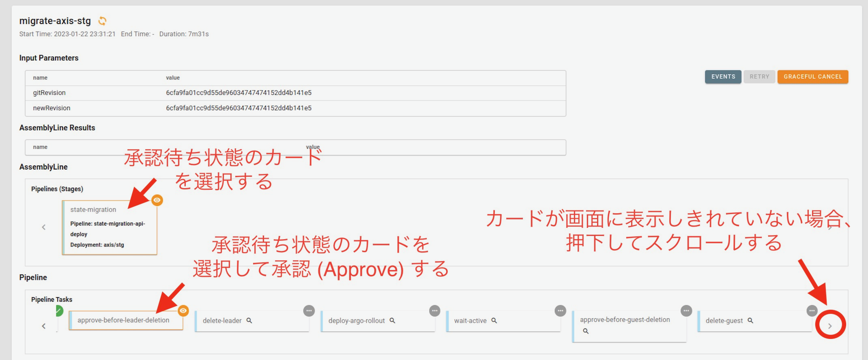Click magnifier icon on delete-guest task

750,321
